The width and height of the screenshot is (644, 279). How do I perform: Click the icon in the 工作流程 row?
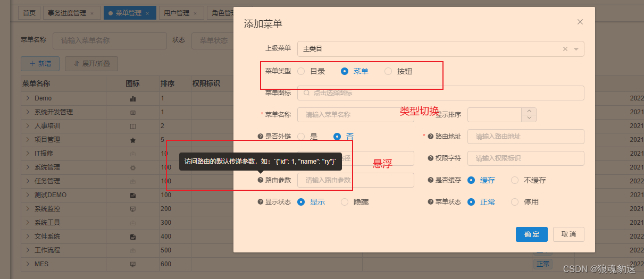click(133, 250)
